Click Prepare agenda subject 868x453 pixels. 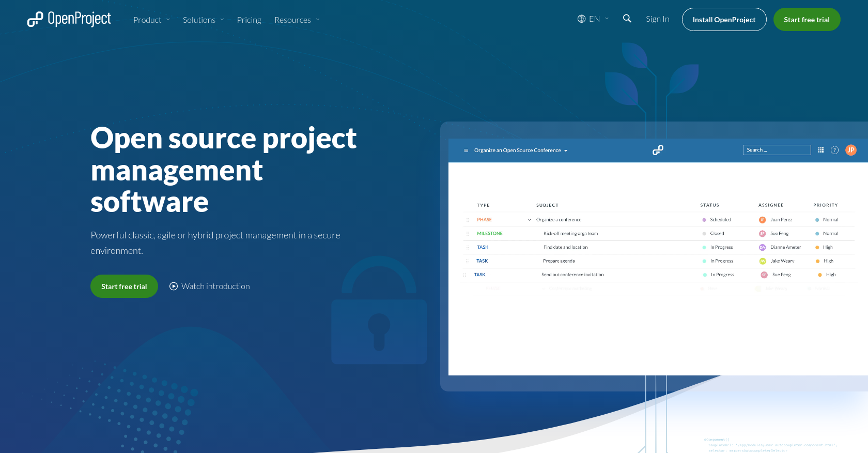coord(559,261)
